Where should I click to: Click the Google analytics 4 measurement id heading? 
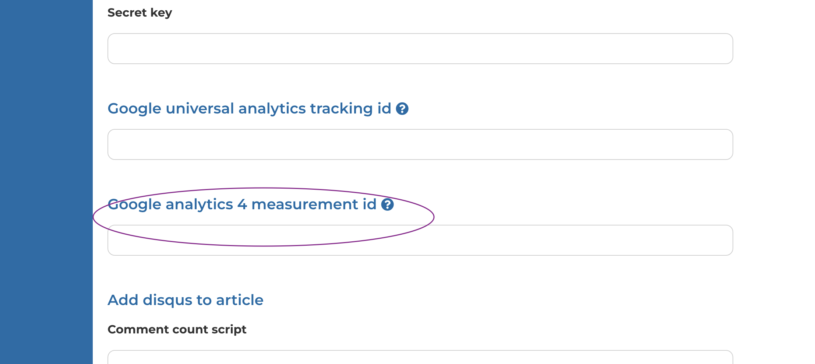coord(242,205)
